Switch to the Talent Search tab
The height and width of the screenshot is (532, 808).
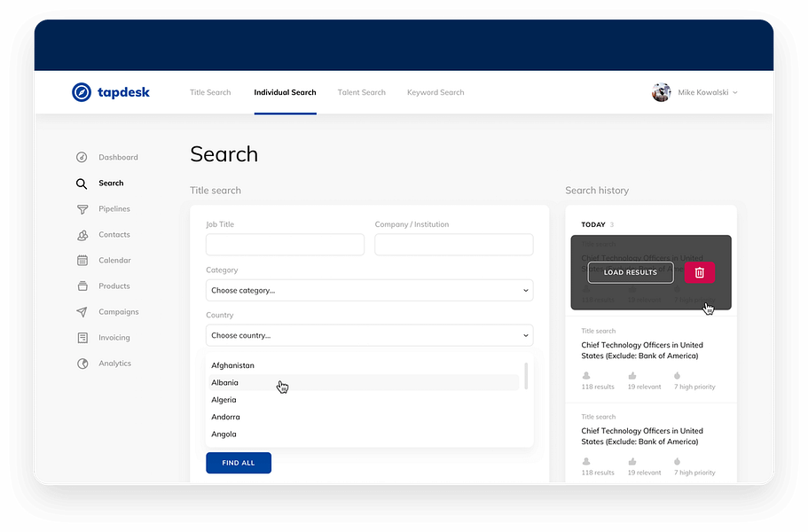coord(361,92)
